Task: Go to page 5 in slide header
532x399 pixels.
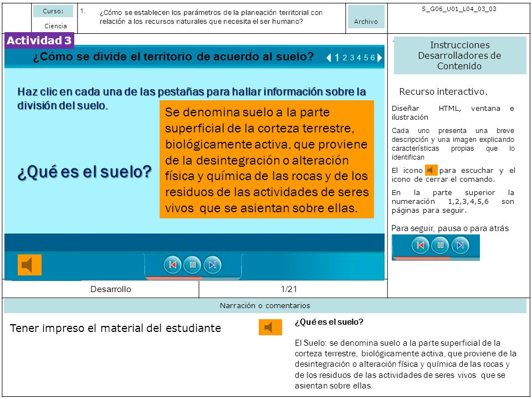Action: (x=366, y=58)
